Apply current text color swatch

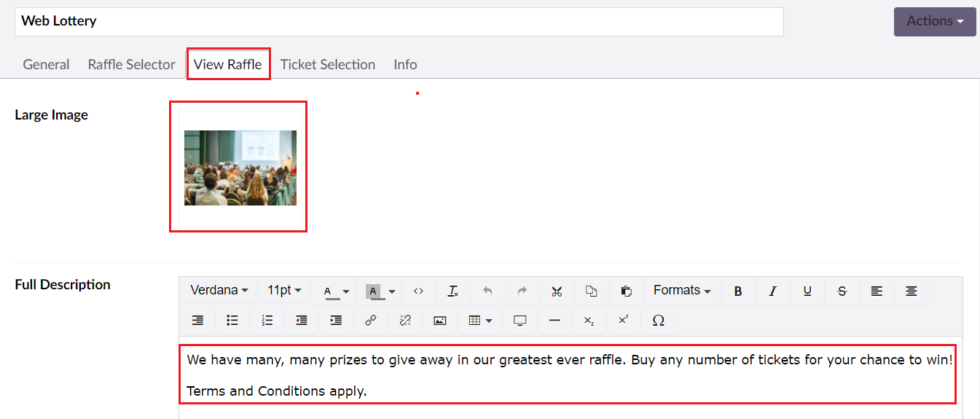coord(328,291)
